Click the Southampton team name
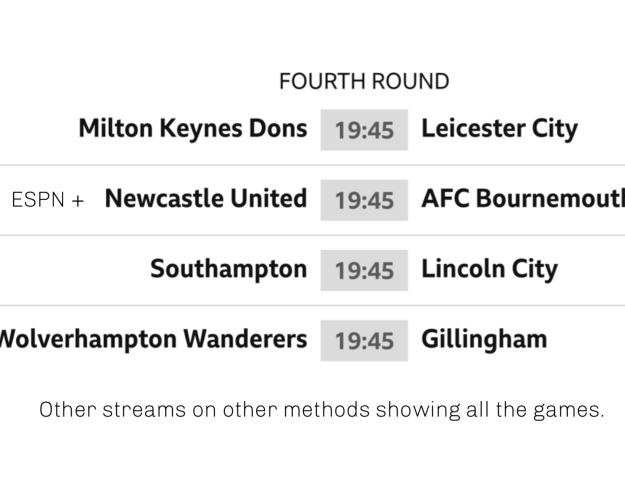Viewport: 625px width, 500px height. click(228, 269)
